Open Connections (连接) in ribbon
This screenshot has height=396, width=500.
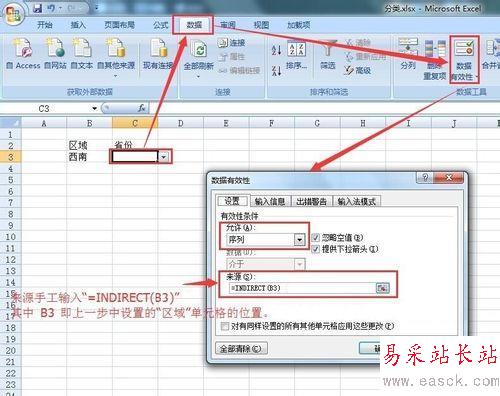tap(231, 43)
